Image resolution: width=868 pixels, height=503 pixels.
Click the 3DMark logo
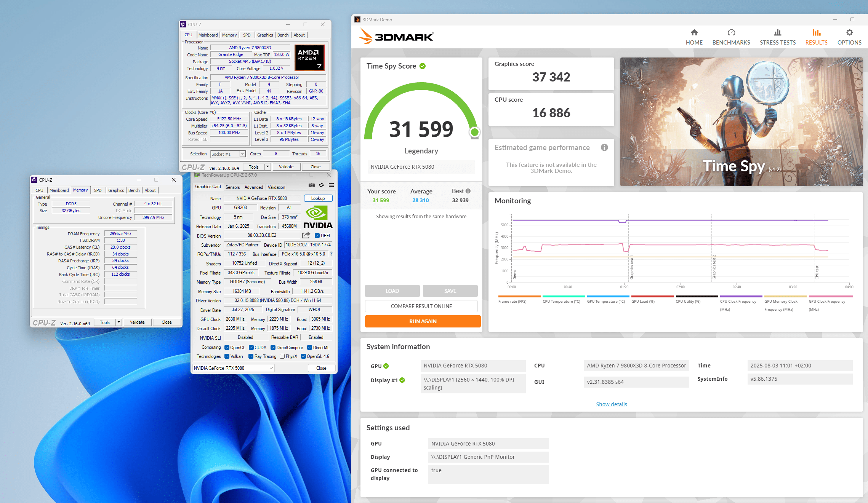coord(396,36)
